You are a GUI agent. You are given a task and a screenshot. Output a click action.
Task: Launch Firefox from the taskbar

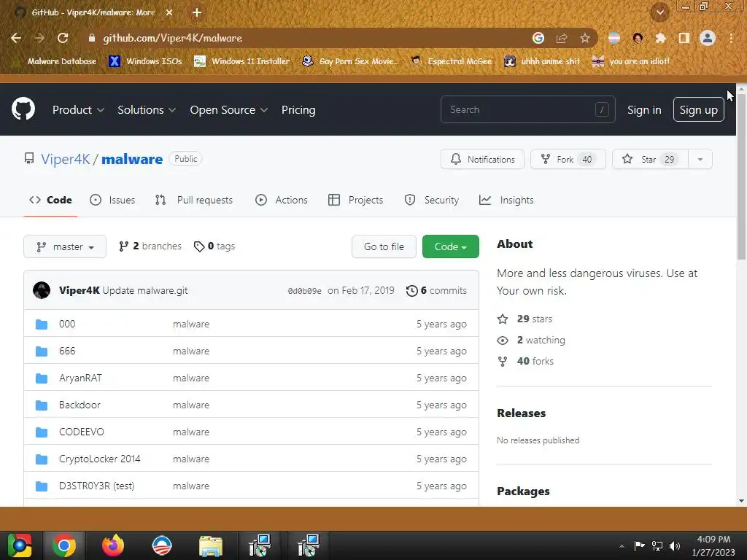[x=113, y=545]
